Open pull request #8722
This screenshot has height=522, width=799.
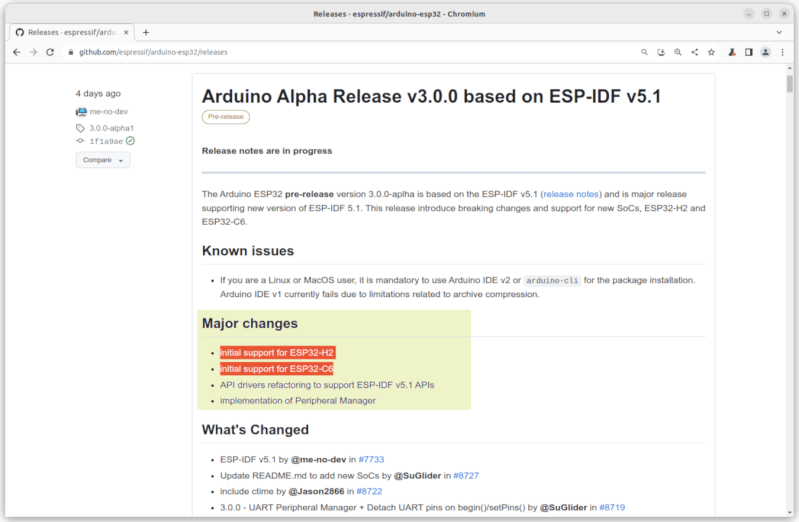pos(369,491)
